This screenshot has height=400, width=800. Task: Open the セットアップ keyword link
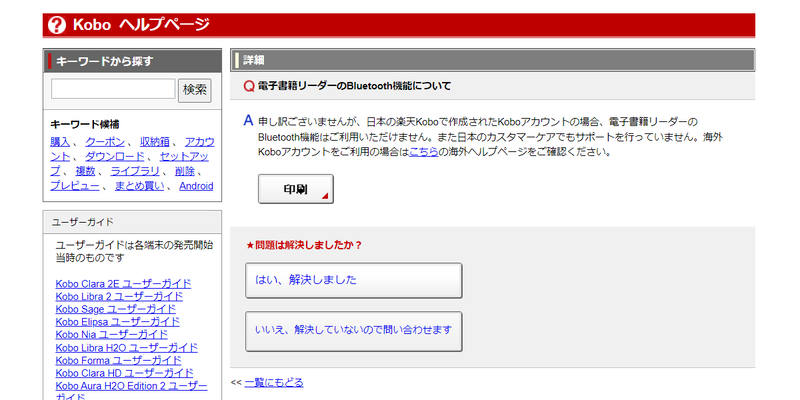click(184, 157)
